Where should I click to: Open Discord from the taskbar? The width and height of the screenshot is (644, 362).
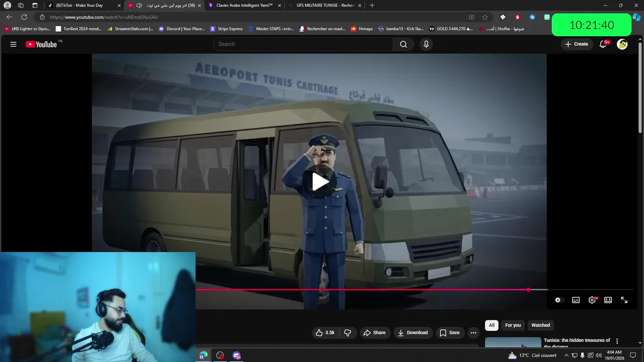(x=236, y=355)
